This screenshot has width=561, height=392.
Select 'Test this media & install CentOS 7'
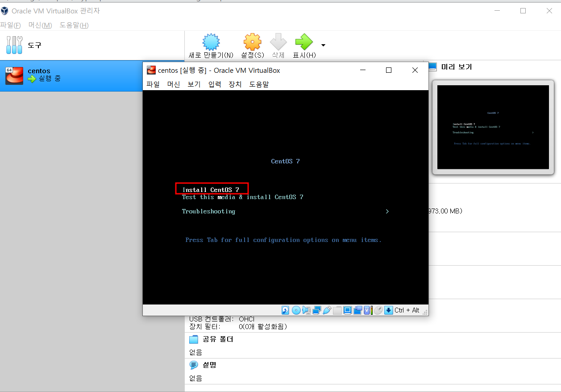[x=242, y=197]
